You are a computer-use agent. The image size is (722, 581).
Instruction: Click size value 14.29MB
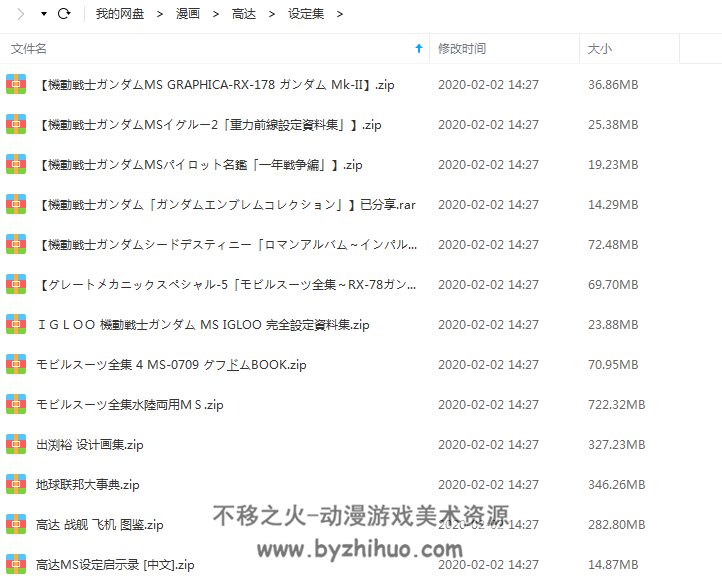[x=613, y=205]
